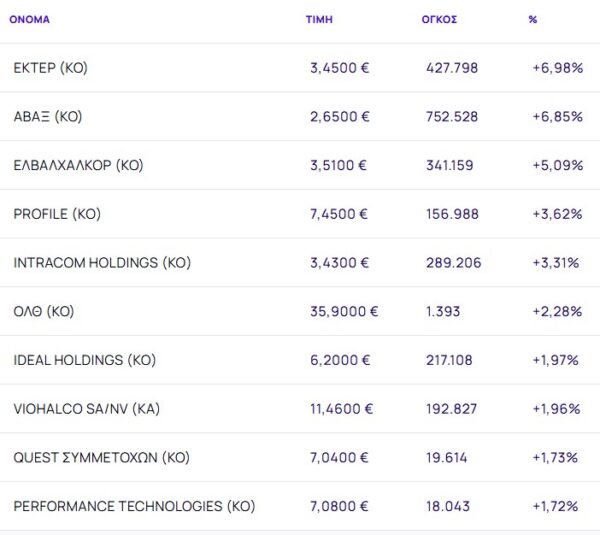Select the ΑΒΑΞ (ΚΟ) stock name
The width and height of the screenshot is (600, 535).
tap(48, 117)
